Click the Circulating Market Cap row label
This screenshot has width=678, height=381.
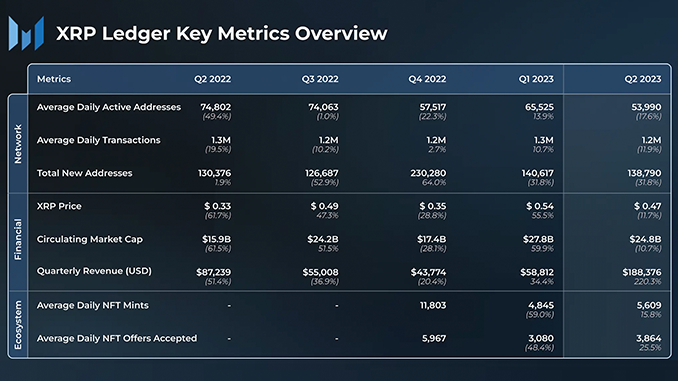click(x=90, y=239)
